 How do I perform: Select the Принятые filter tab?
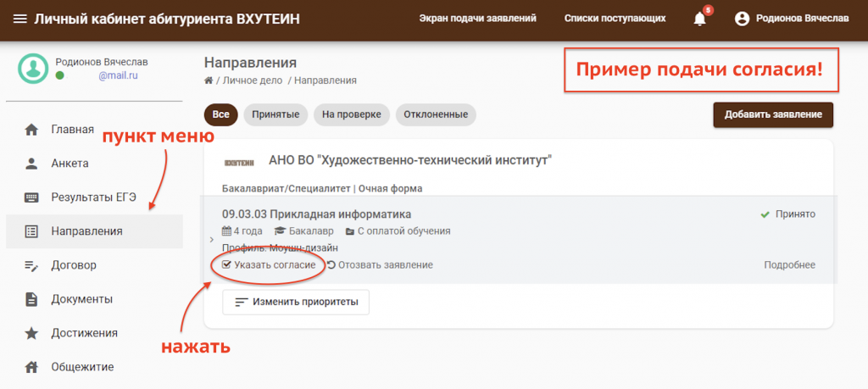[x=275, y=114]
